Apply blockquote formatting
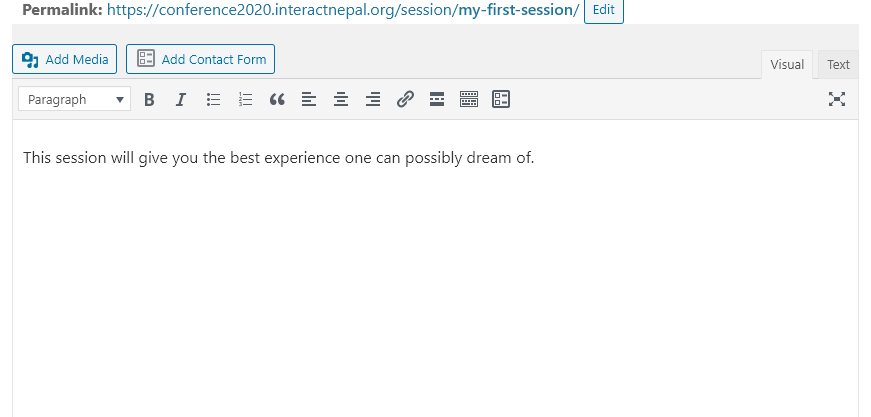 [x=277, y=99]
